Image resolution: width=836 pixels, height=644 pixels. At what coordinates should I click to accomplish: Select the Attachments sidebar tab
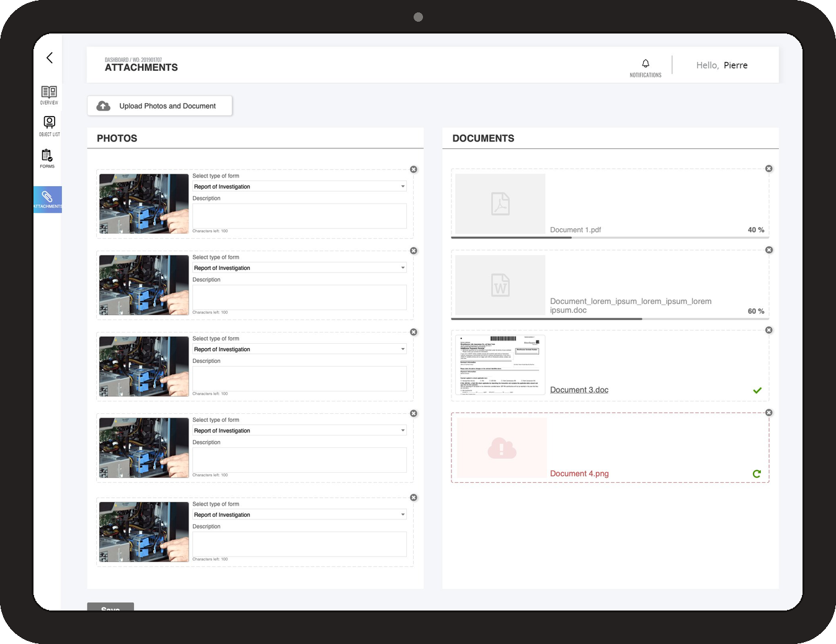tap(48, 200)
